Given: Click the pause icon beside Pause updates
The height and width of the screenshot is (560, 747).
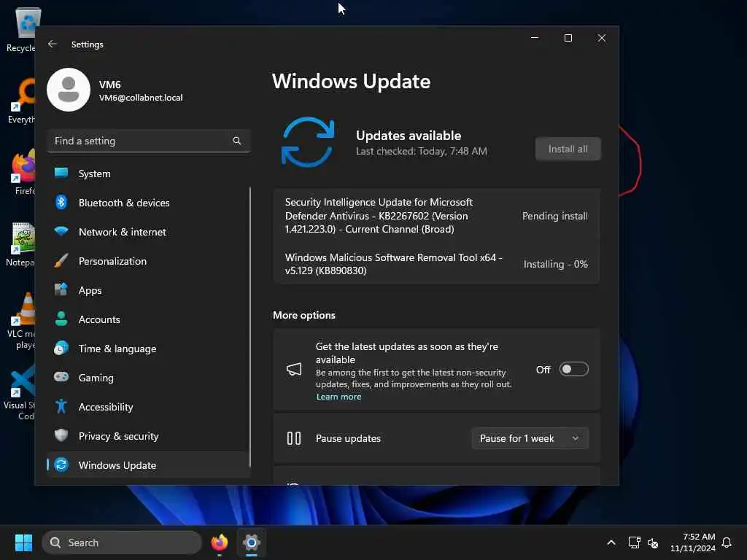Looking at the screenshot, I should pyautogui.click(x=294, y=438).
